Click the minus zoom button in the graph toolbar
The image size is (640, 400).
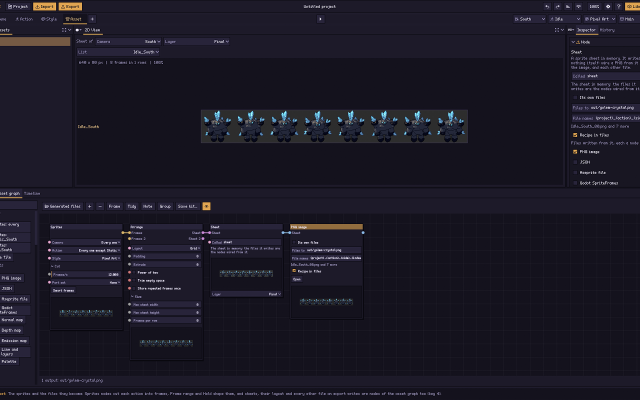coord(100,206)
